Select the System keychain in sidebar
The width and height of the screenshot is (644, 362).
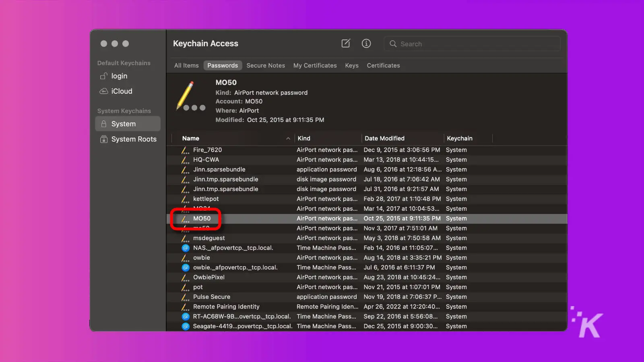(128, 124)
